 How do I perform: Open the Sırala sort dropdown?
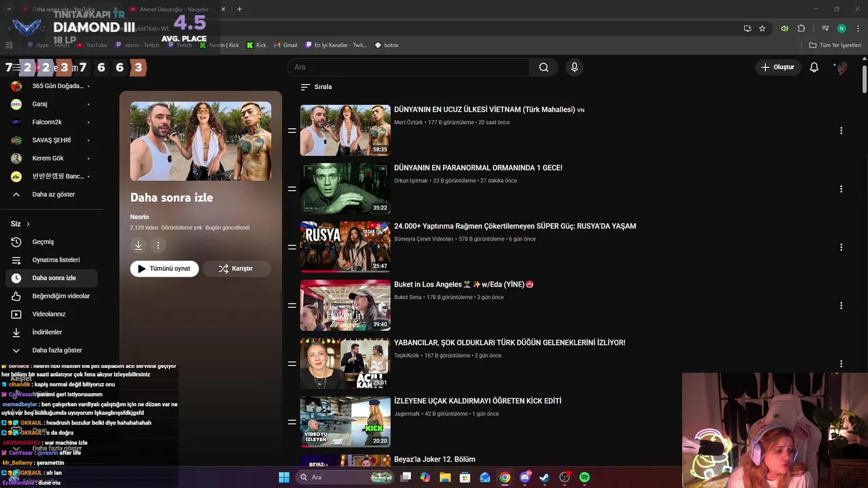(x=316, y=87)
